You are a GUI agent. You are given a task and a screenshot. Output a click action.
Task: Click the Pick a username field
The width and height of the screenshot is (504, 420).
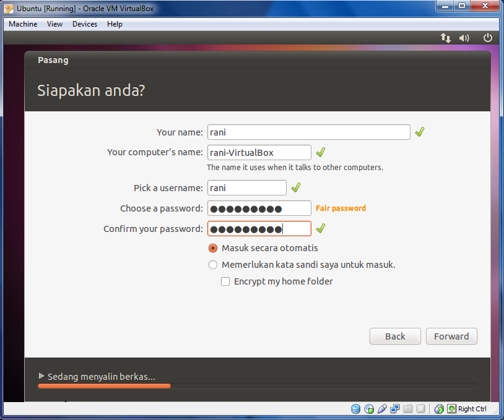tap(247, 187)
